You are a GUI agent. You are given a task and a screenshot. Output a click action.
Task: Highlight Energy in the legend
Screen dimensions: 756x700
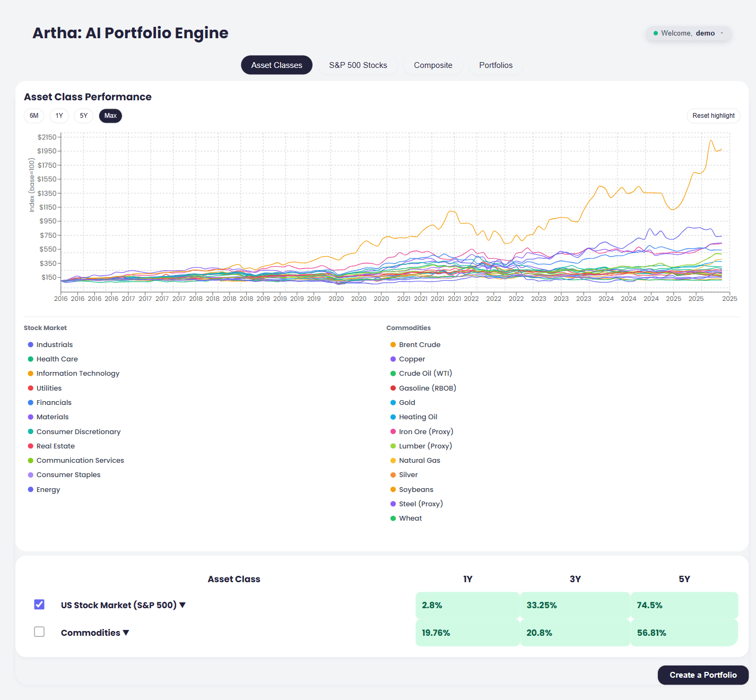[x=44, y=490]
